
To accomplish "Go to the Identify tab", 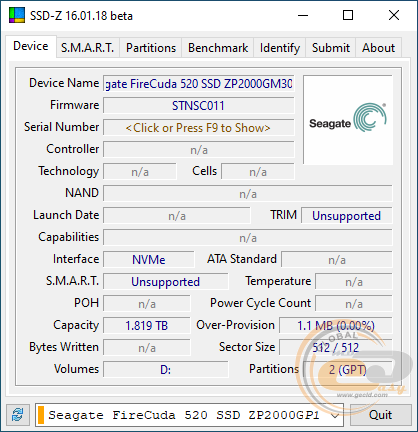I will 280,48.
